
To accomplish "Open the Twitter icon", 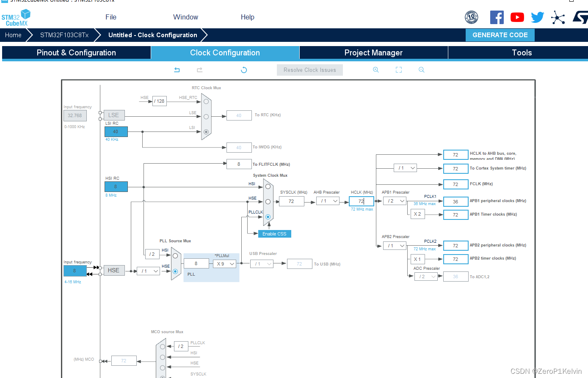I will point(538,17).
